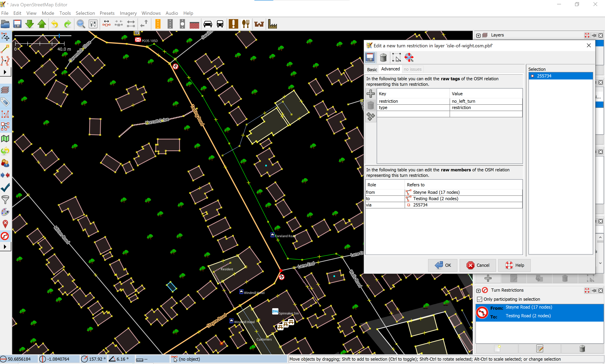Expand the Turn Restrictions panel header arrow

click(x=478, y=290)
